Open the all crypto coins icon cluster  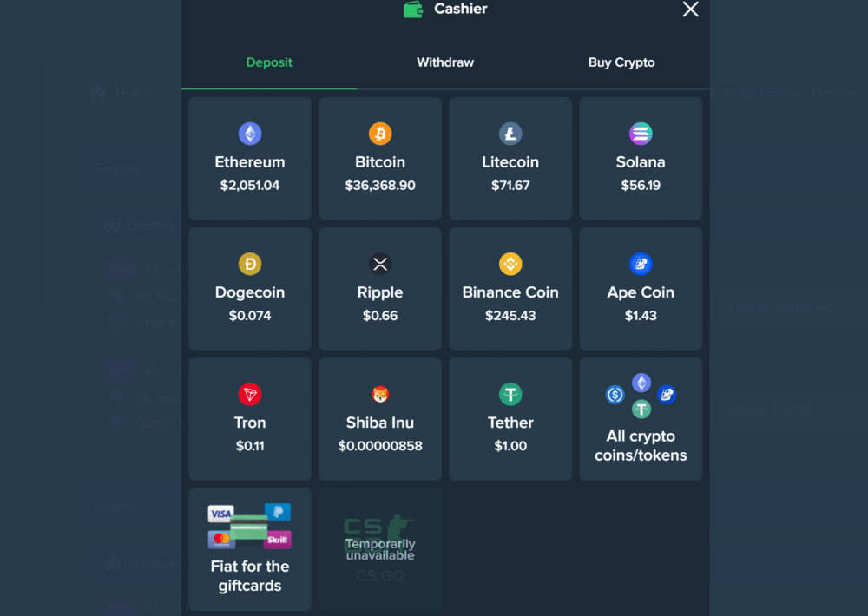coord(641,396)
